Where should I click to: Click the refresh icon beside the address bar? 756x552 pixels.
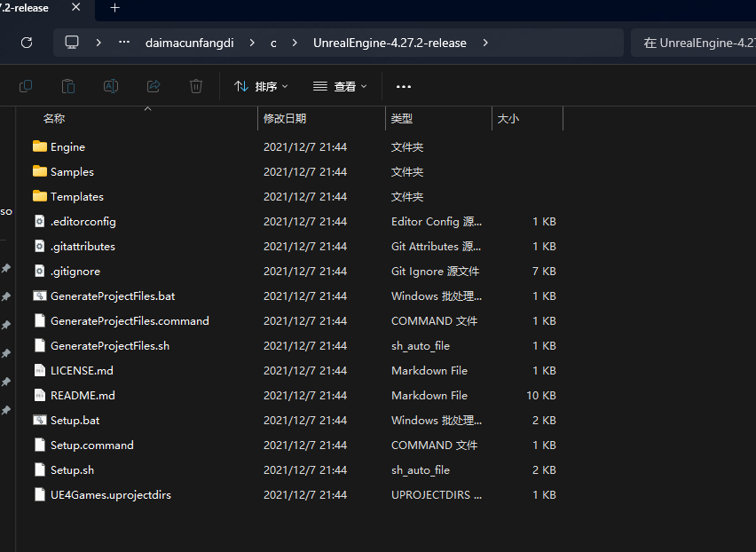pos(27,43)
